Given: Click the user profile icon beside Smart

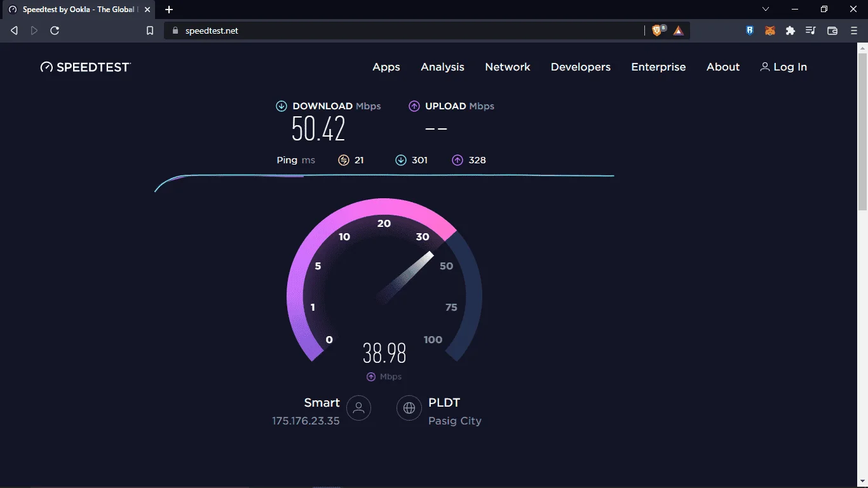Looking at the screenshot, I should coord(358,408).
